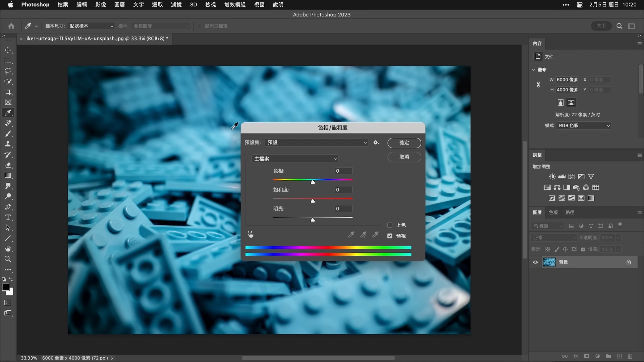Select the Move tool
The image size is (644, 362).
point(8,50)
